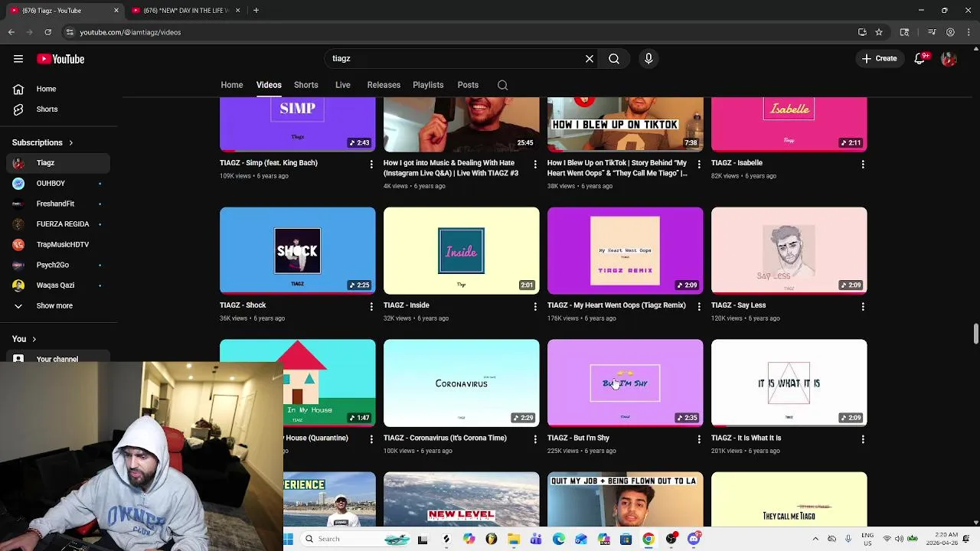980x551 pixels.
Task: Go back with browser back arrow
Action: click(x=11, y=32)
